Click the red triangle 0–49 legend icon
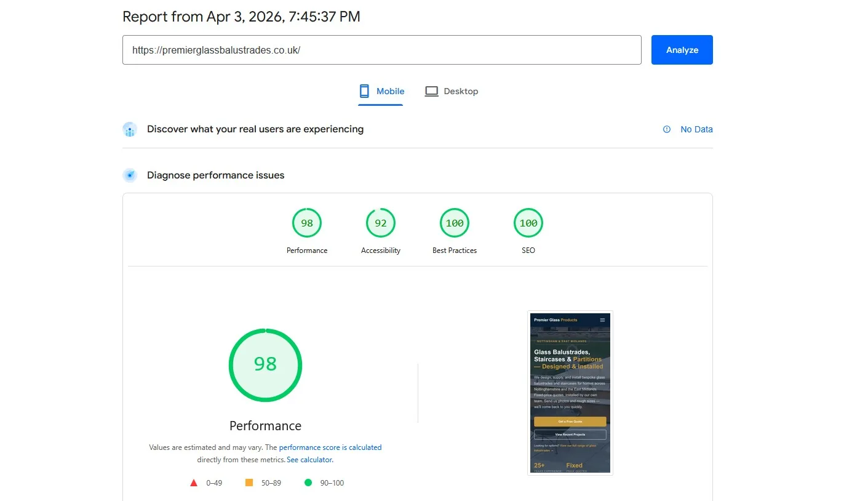 point(194,483)
